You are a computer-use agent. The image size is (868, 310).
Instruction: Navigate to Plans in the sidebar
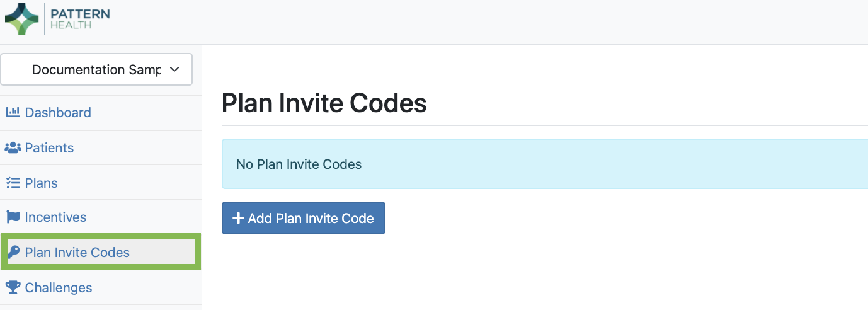[x=41, y=183]
